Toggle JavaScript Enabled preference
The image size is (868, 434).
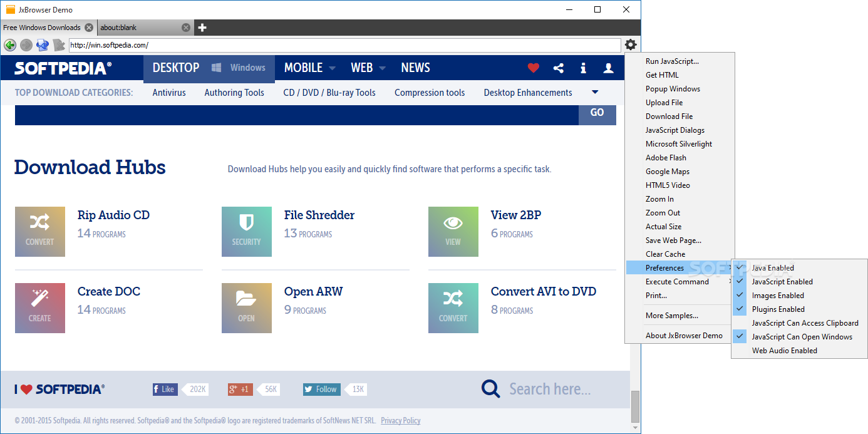click(800, 282)
